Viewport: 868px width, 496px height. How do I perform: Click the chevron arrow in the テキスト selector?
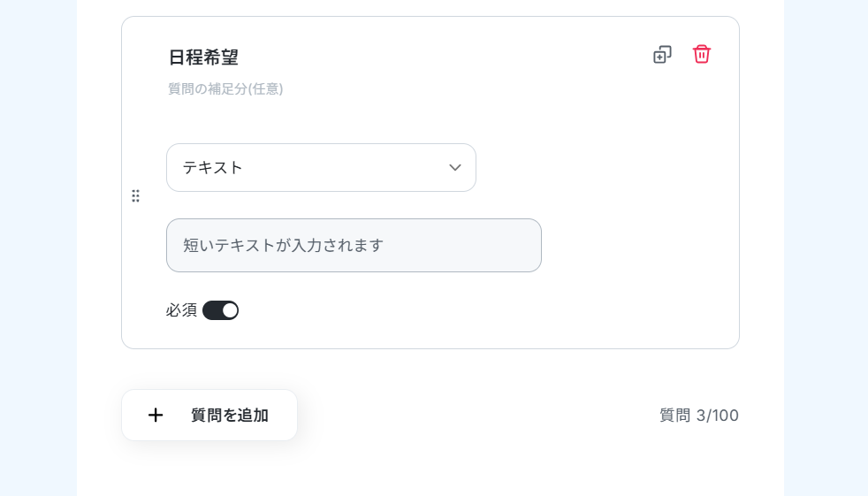coord(455,167)
